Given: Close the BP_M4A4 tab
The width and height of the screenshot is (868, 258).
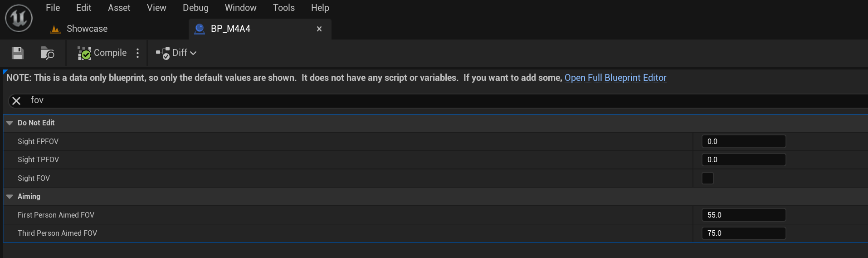Looking at the screenshot, I should 319,29.
